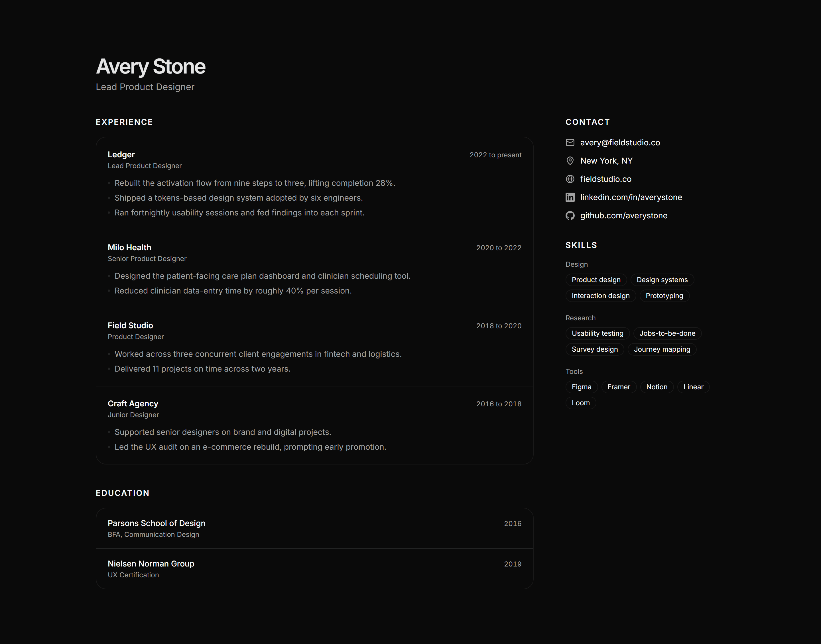Click the globe website icon
The width and height of the screenshot is (821, 644).
click(x=570, y=179)
